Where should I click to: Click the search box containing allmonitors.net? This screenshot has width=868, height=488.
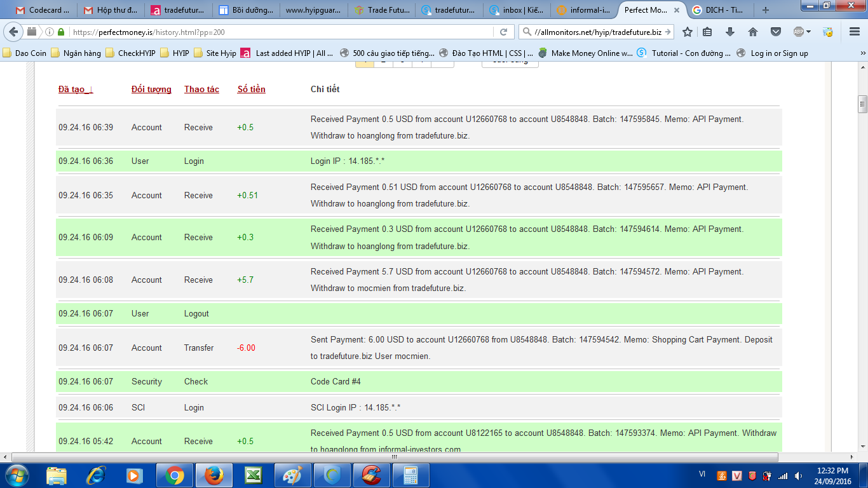[597, 32]
